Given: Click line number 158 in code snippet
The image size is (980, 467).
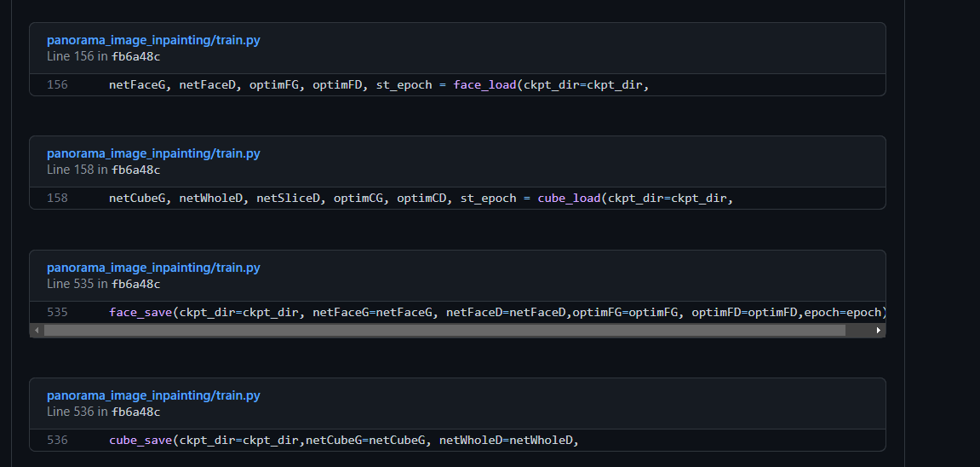Looking at the screenshot, I should [x=58, y=199].
